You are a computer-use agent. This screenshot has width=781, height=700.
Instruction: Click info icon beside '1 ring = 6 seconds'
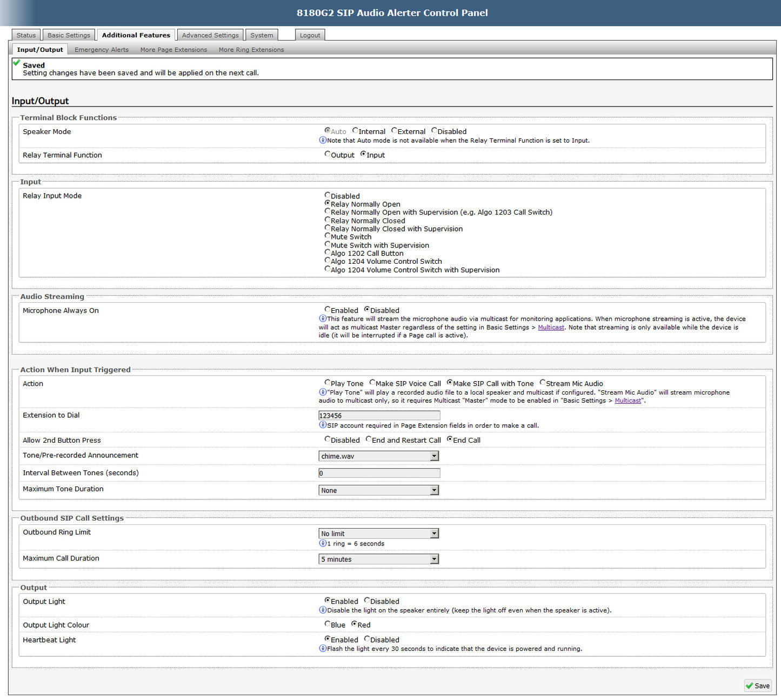point(323,543)
